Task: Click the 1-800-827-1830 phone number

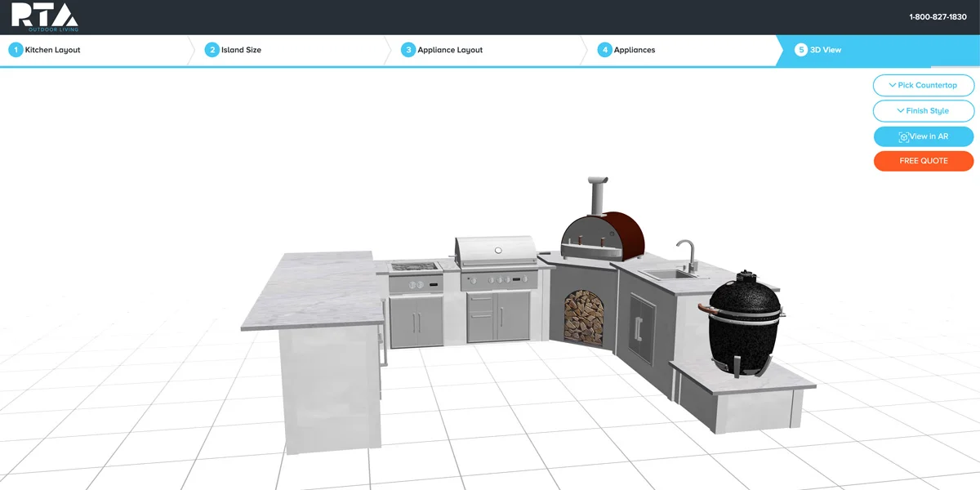Action: point(938,15)
